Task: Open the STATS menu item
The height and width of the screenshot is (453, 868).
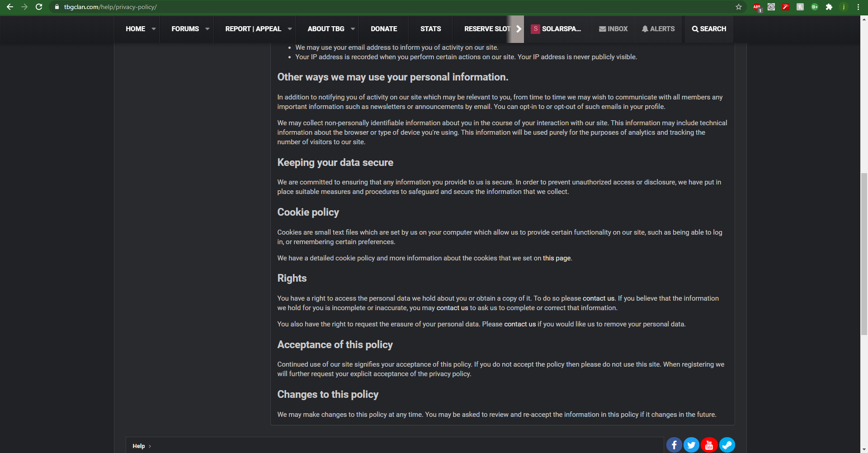Action: click(x=430, y=29)
